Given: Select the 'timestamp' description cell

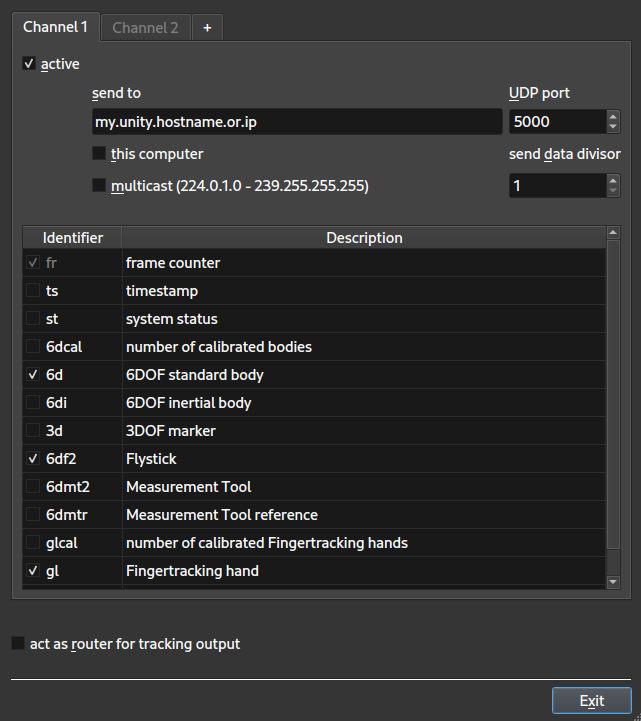Looking at the screenshot, I should (364, 291).
